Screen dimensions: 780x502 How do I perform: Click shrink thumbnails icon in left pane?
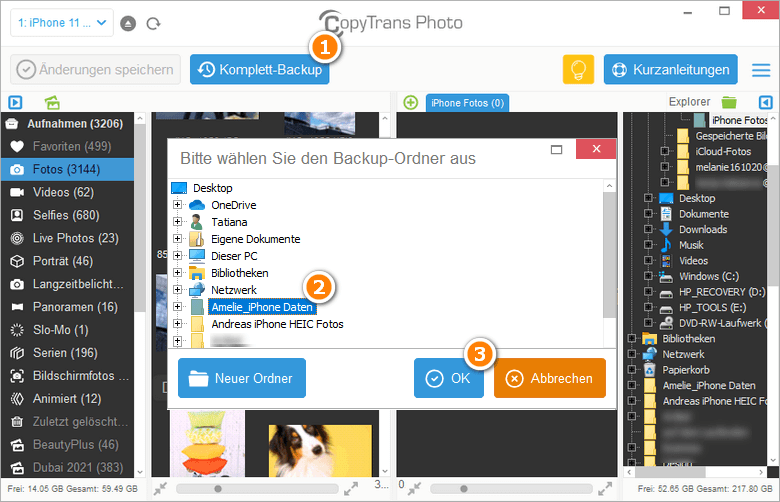pos(160,489)
